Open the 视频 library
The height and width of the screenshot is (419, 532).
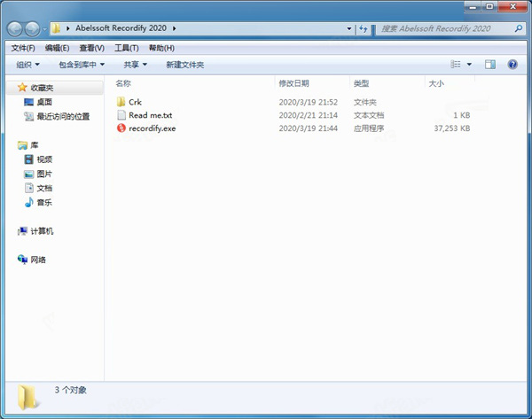click(44, 159)
